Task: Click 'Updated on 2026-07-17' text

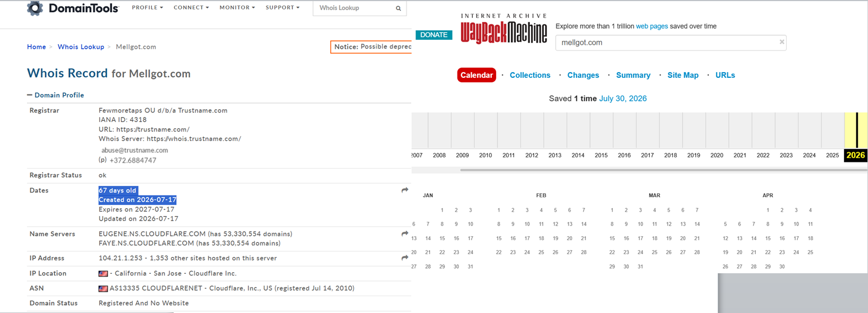Action: click(138, 219)
